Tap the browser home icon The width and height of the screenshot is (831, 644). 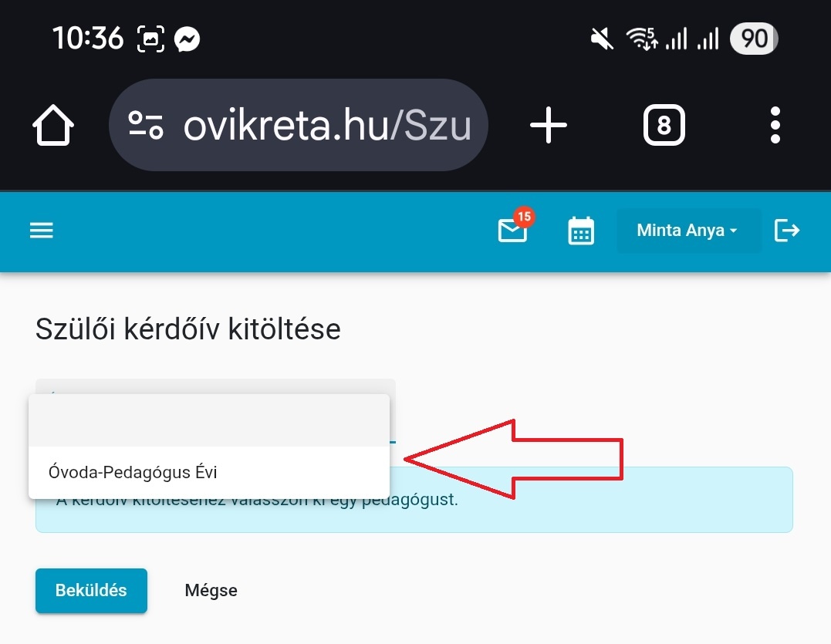click(x=53, y=125)
